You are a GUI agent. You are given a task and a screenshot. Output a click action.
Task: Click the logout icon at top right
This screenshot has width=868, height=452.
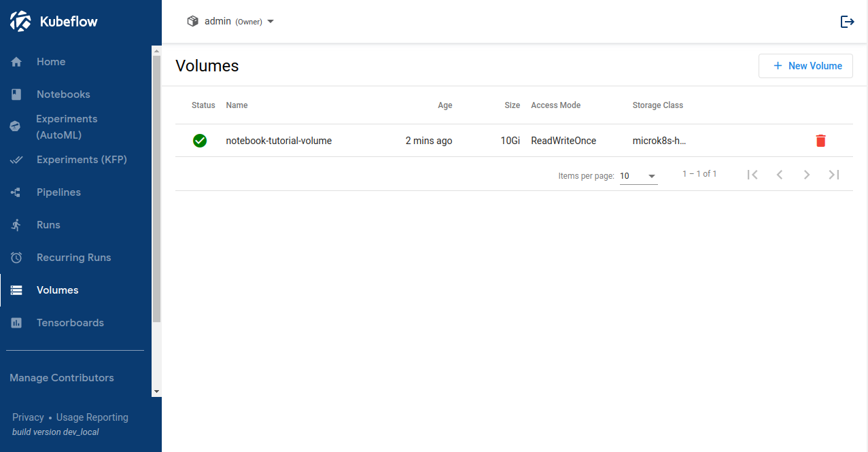(x=847, y=22)
